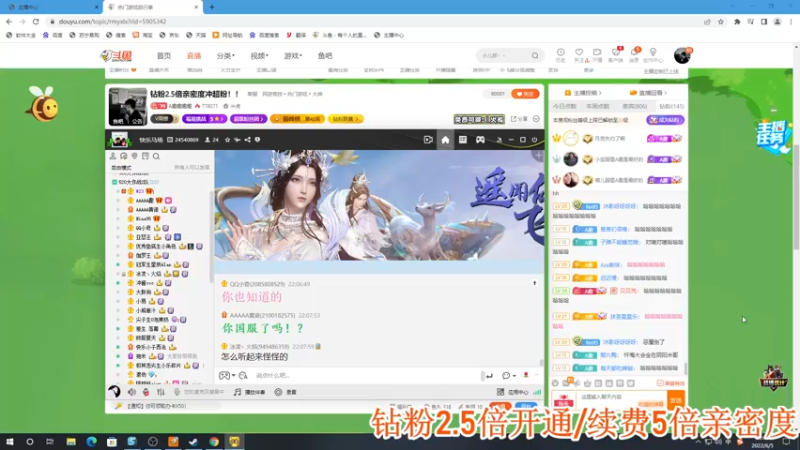Click the enter send arrow in the YY chat
800x450 pixels.
tap(489, 376)
